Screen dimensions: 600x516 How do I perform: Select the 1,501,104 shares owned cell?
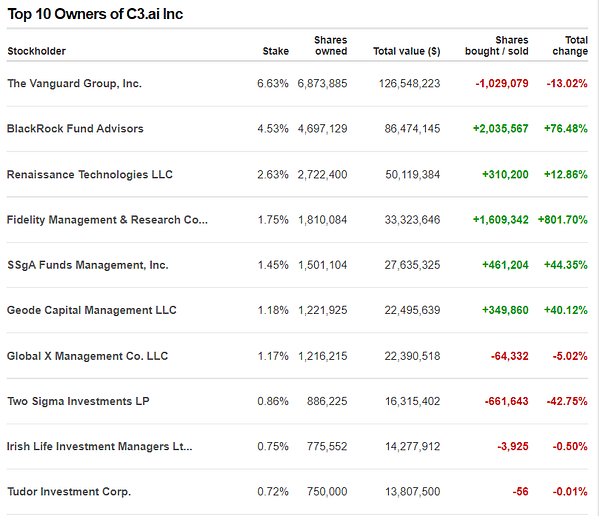[x=323, y=265]
